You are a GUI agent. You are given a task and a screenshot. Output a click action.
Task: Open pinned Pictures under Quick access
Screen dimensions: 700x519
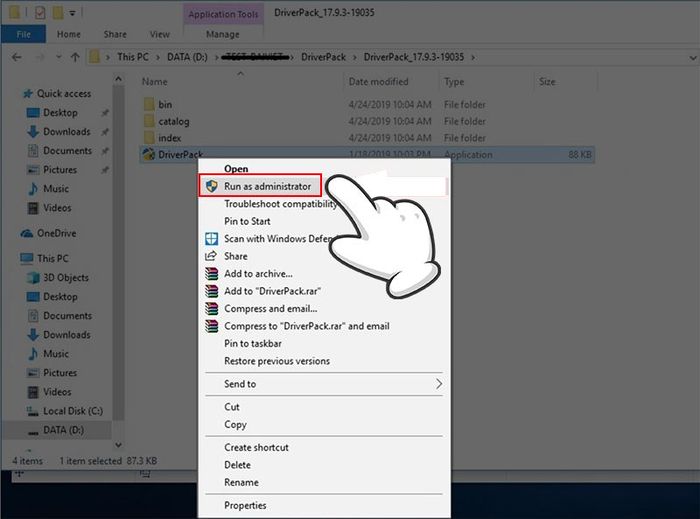[x=60, y=170]
